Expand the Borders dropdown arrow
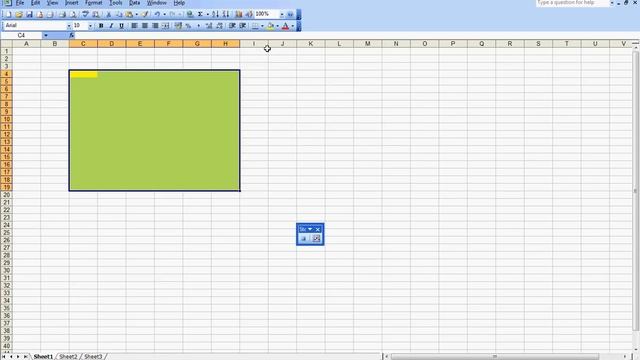 [262, 26]
